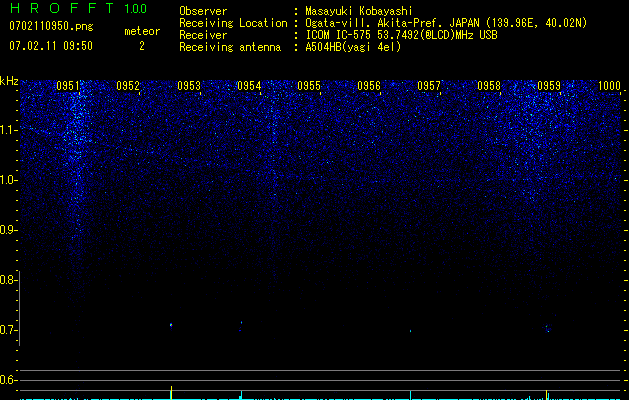Click the Receiving Location label

tap(233, 23)
